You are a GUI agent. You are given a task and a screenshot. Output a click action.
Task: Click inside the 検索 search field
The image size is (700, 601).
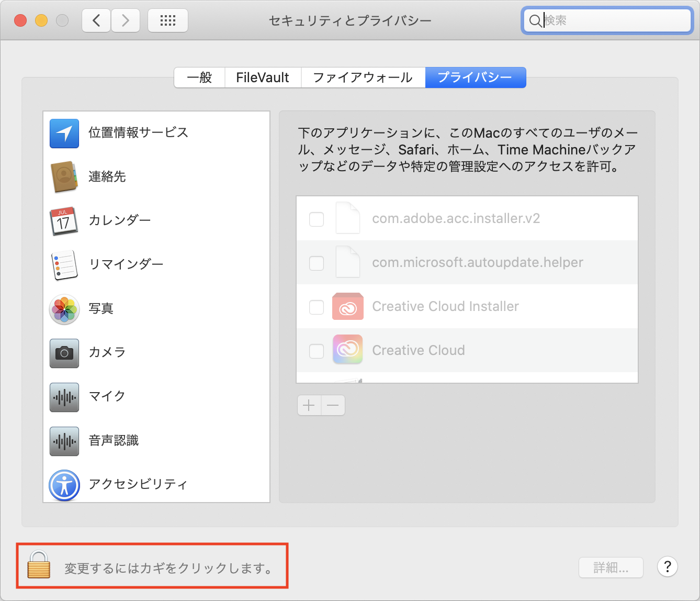(x=607, y=20)
